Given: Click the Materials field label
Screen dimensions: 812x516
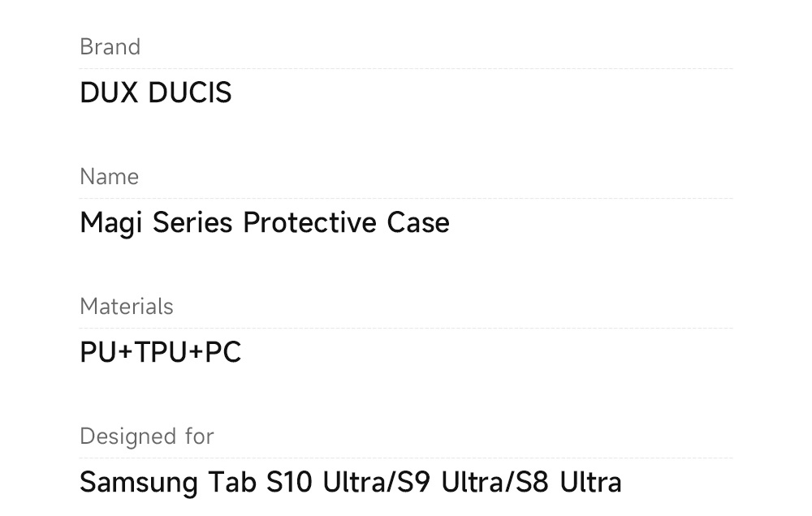Looking at the screenshot, I should [x=126, y=307].
